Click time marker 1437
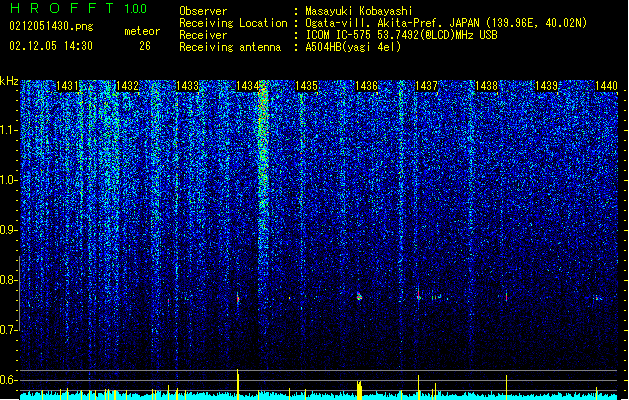 [x=426, y=85]
